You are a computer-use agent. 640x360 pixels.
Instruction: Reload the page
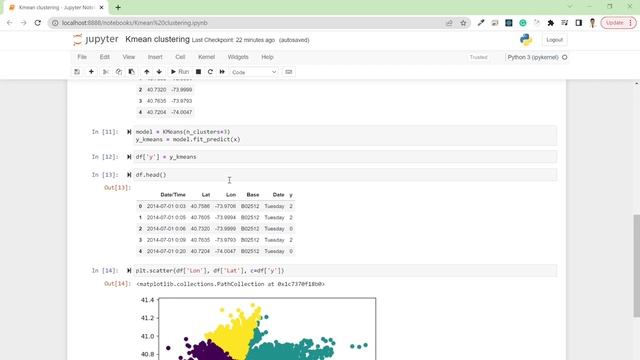click(x=38, y=23)
